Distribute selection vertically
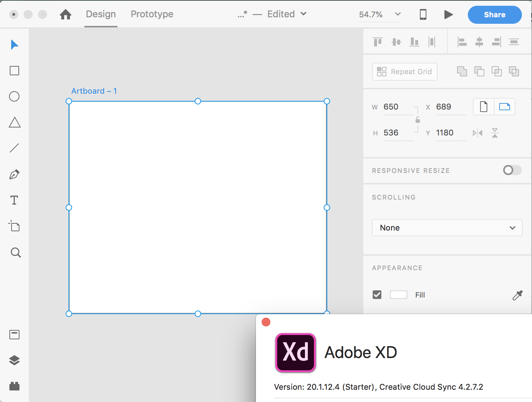The image size is (532, 402). point(514,42)
